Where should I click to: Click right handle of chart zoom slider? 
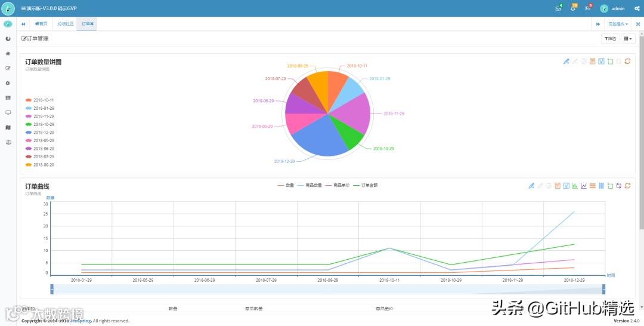[603, 290]
